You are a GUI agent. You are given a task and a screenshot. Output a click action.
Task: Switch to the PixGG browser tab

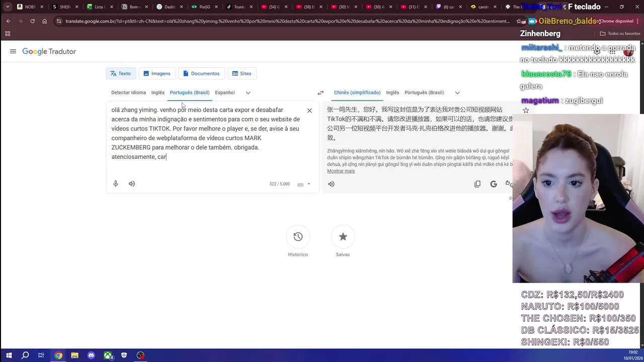(x=204, y=7)
